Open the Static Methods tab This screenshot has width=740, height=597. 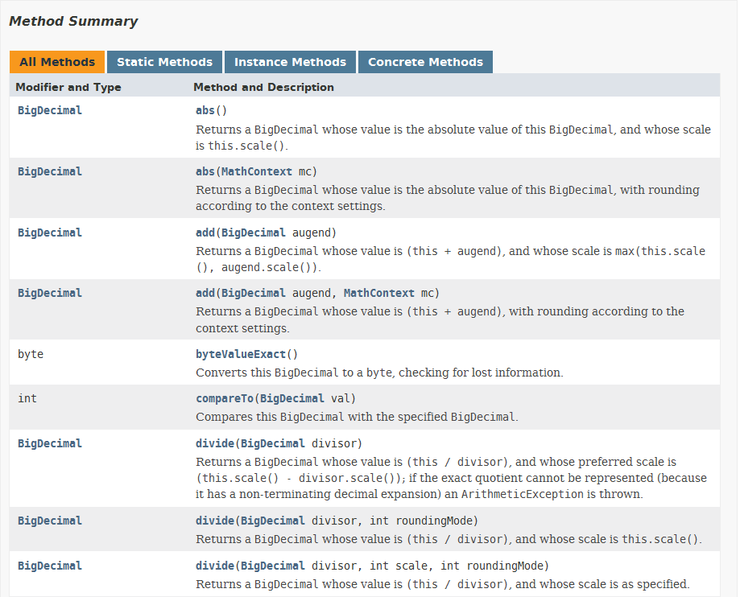pos(165,62)
